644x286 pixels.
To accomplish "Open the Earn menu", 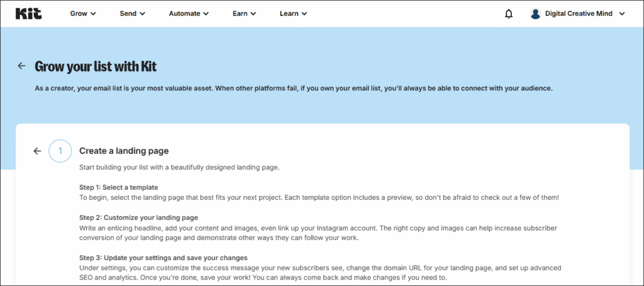I will 244,14.
